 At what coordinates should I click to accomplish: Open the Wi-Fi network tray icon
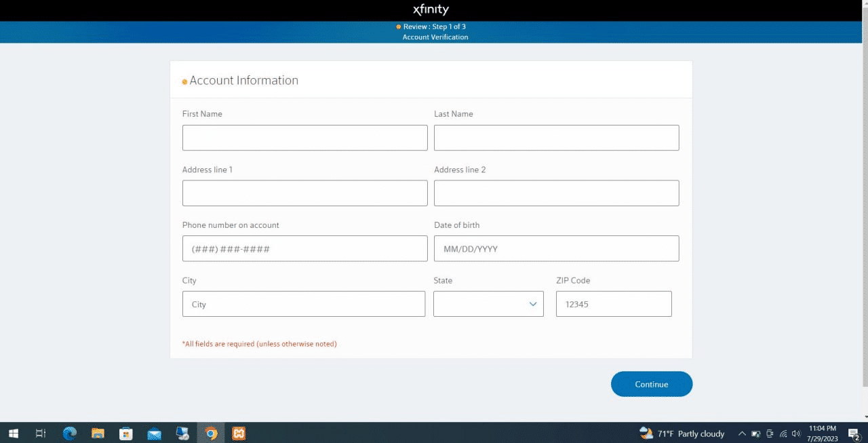783,434
